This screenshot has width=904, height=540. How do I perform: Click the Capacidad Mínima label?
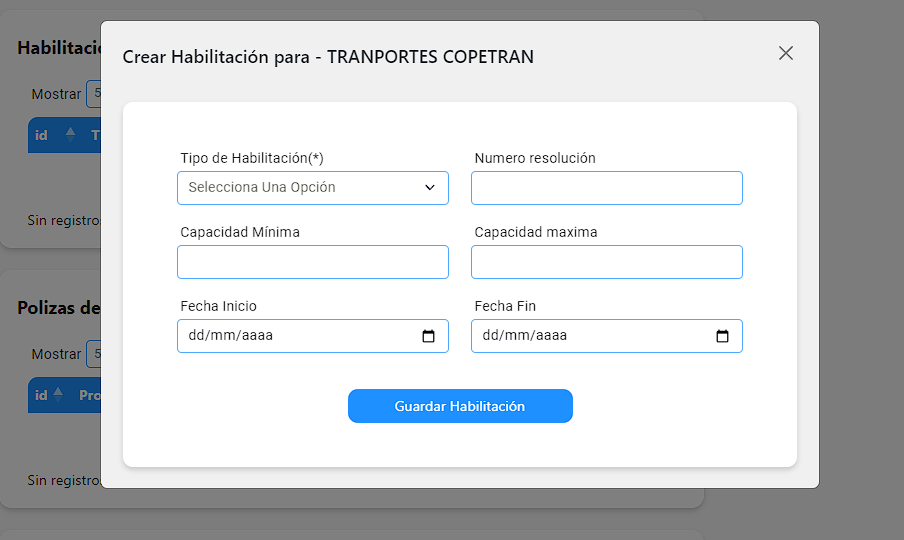coord(240,232)
